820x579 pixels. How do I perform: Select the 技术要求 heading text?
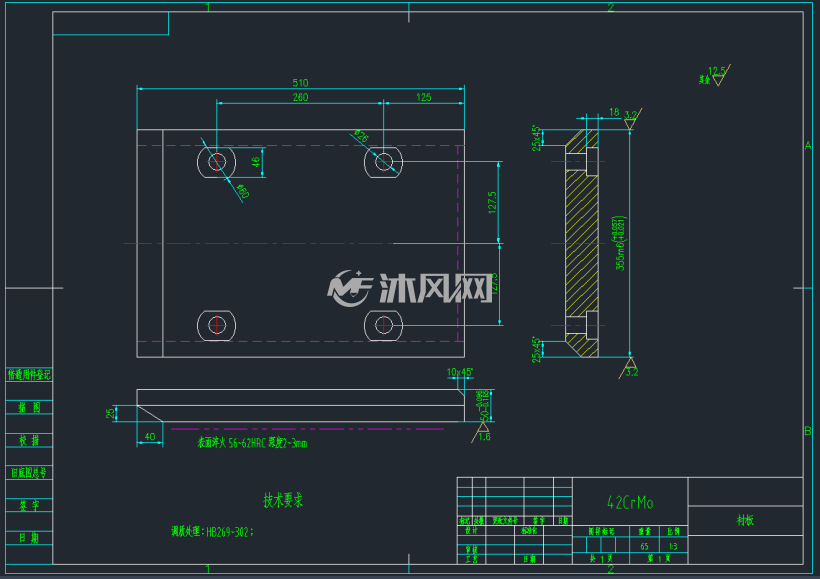coord(283,501)
